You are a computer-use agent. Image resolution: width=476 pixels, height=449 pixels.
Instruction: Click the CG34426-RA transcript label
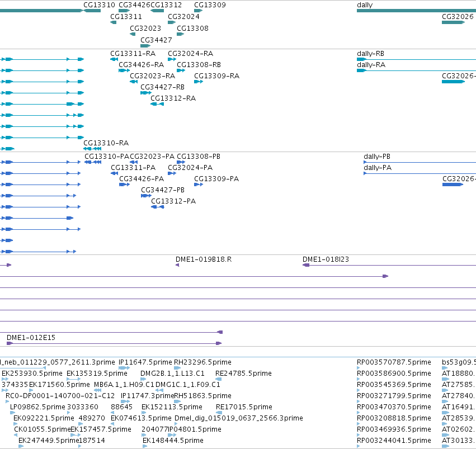[141, 65]
